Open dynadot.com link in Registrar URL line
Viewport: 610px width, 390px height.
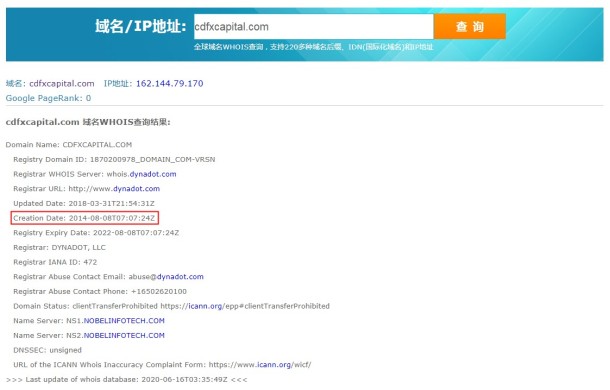(137, 189)
